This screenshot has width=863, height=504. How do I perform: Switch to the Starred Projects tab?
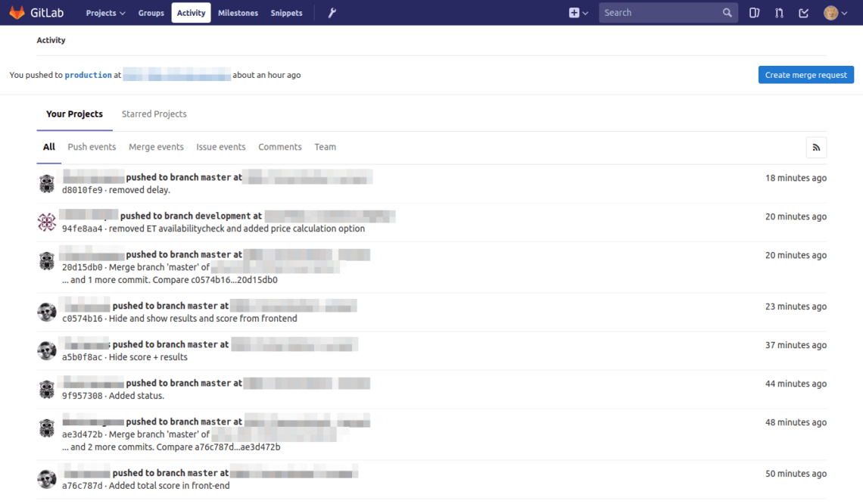pos(154,114)
